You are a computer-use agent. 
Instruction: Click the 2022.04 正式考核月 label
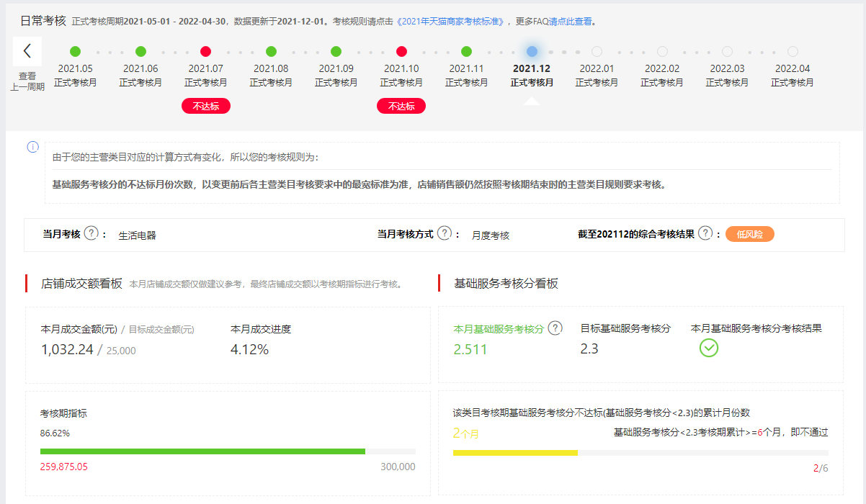793,75
